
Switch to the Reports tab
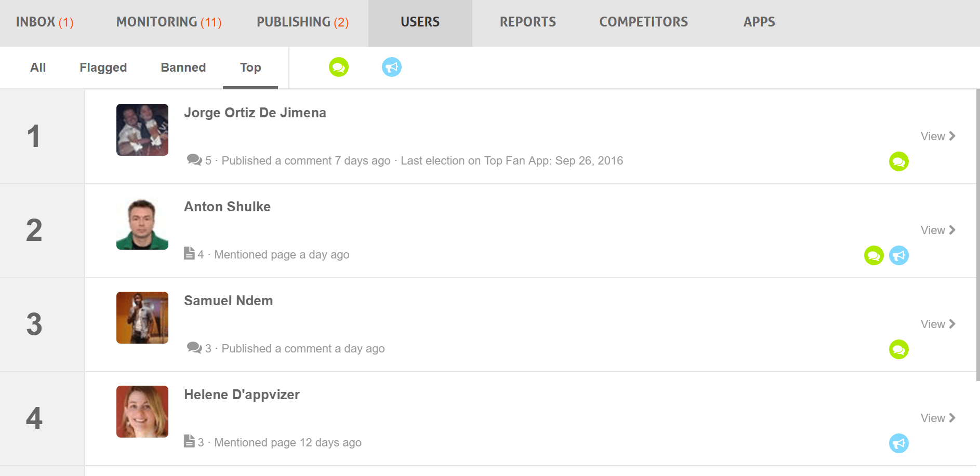(x=527, y=22)
